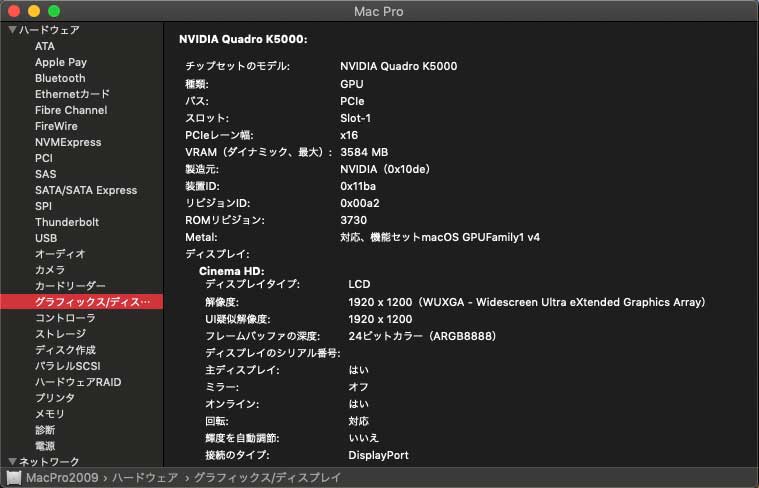The height and width of the screenshot is (488, 759).
Task: Click MacPro2009 in the path bar
Action: click(62, 478)
